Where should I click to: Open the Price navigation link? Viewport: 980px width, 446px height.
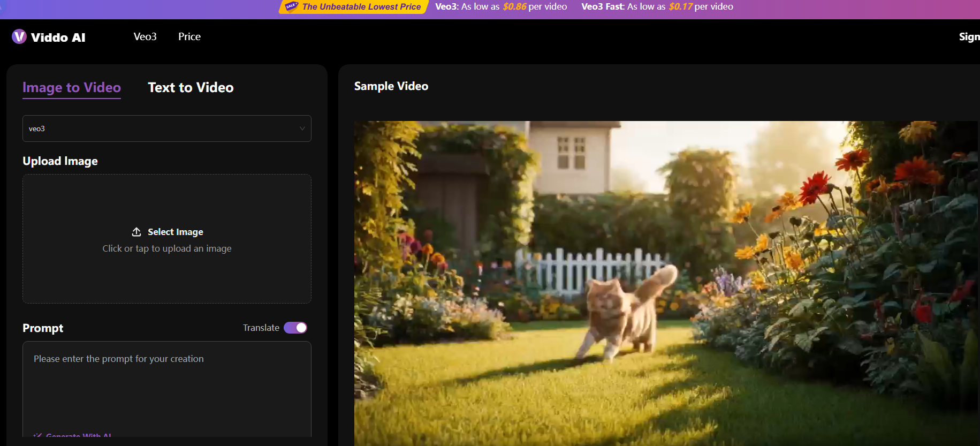[x=189, y=36]
